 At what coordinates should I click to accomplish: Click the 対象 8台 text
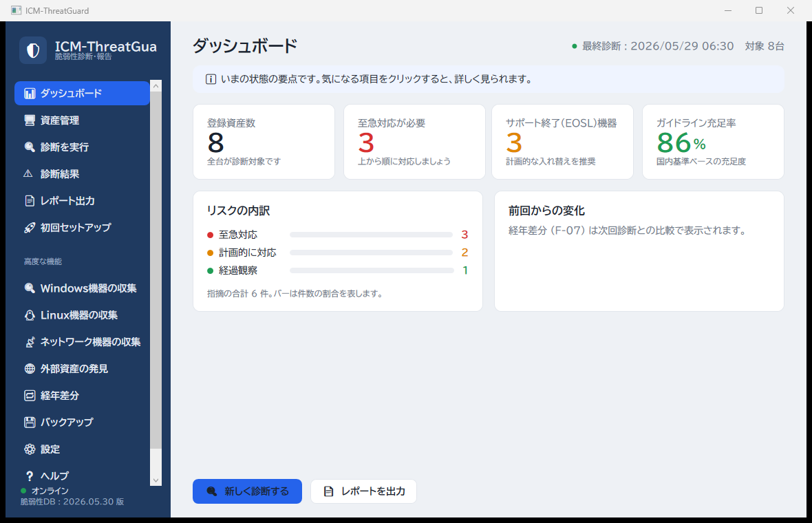click(x=765, y=46)
